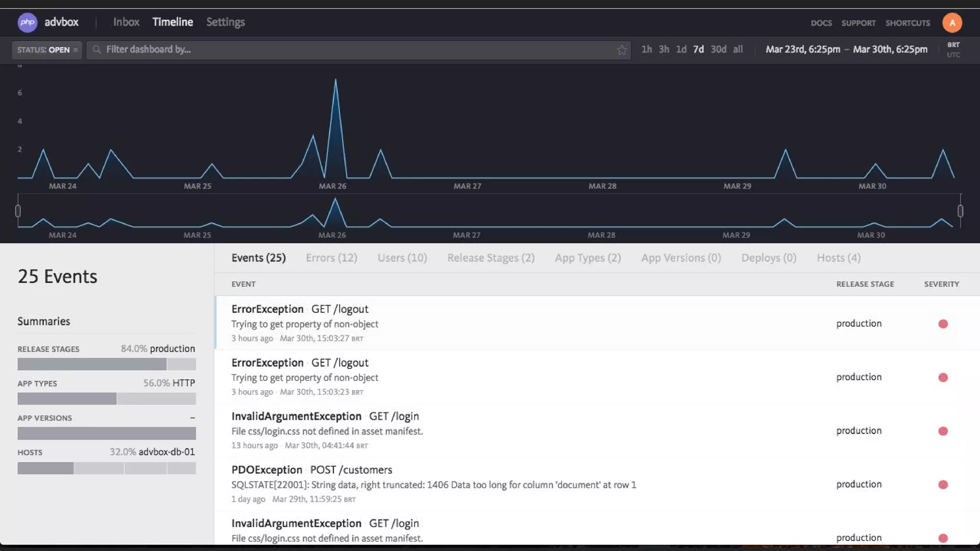Click the App Types summary bar
This screenshot has height=551, width=980.
[x=107, y=398]
